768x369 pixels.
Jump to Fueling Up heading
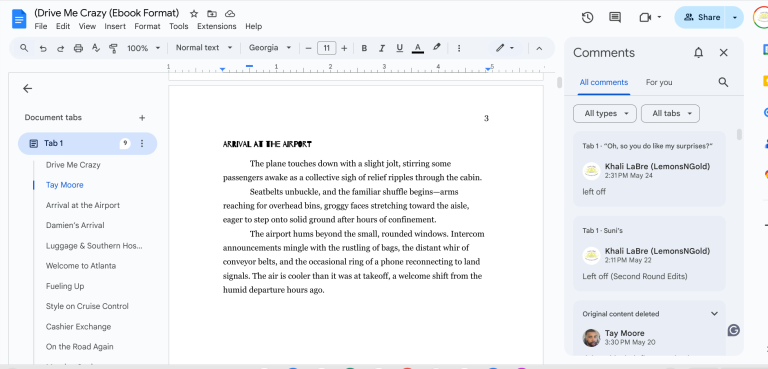[65, 286]
